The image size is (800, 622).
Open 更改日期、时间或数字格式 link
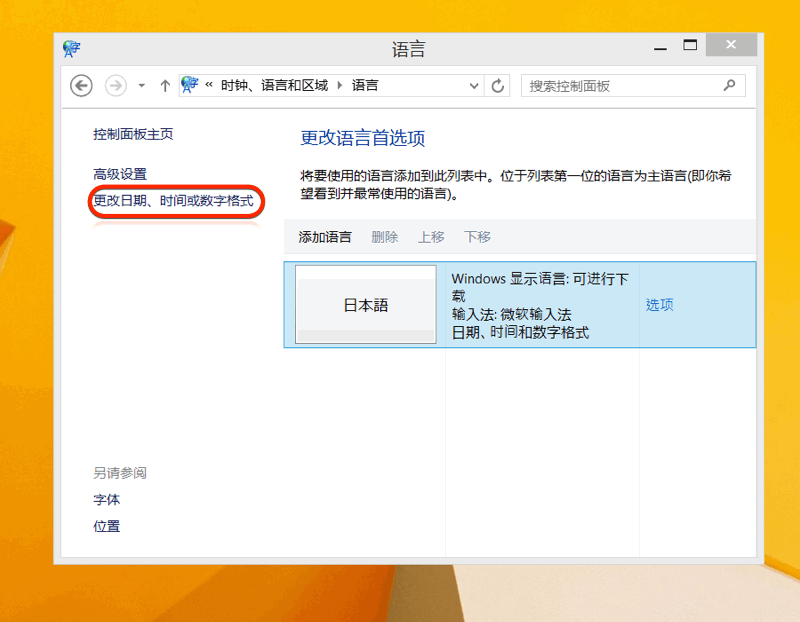pyautogui.click(x=173, y=201)
